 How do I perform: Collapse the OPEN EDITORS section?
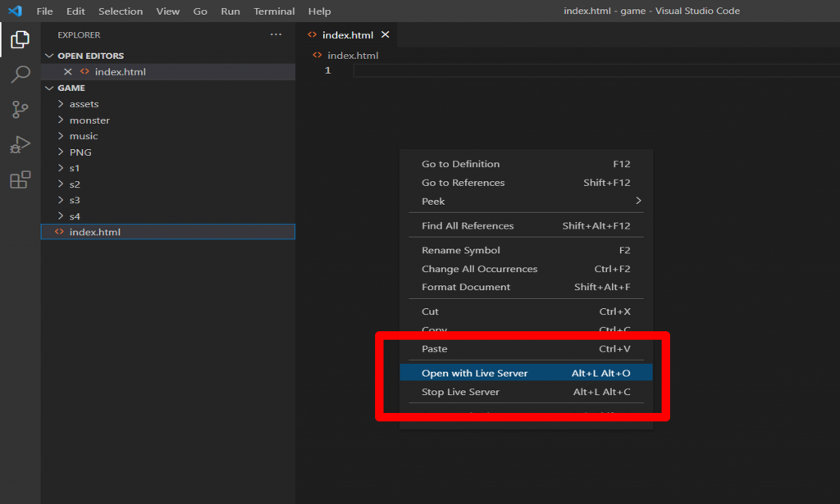pos(49,56)
